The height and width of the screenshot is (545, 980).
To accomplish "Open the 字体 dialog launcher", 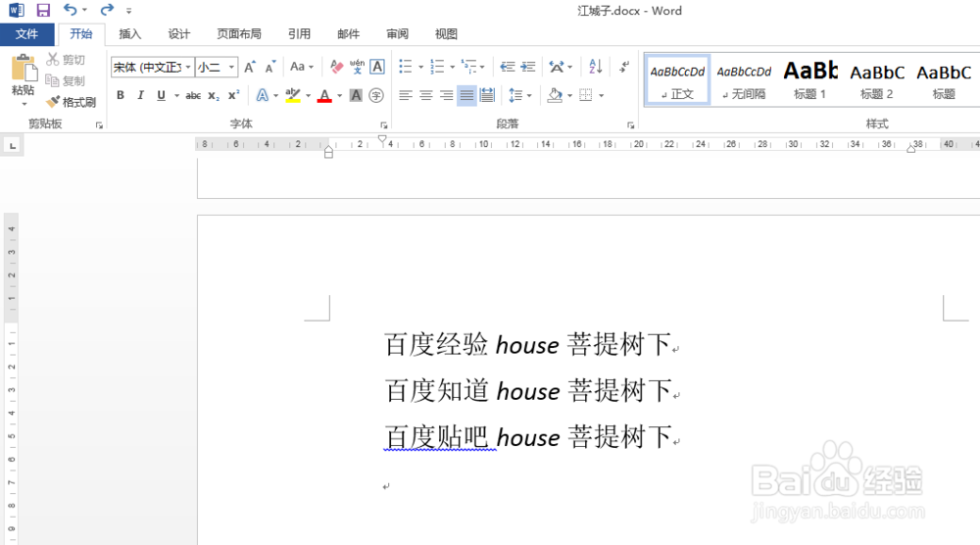I will (x=384, y=125).
